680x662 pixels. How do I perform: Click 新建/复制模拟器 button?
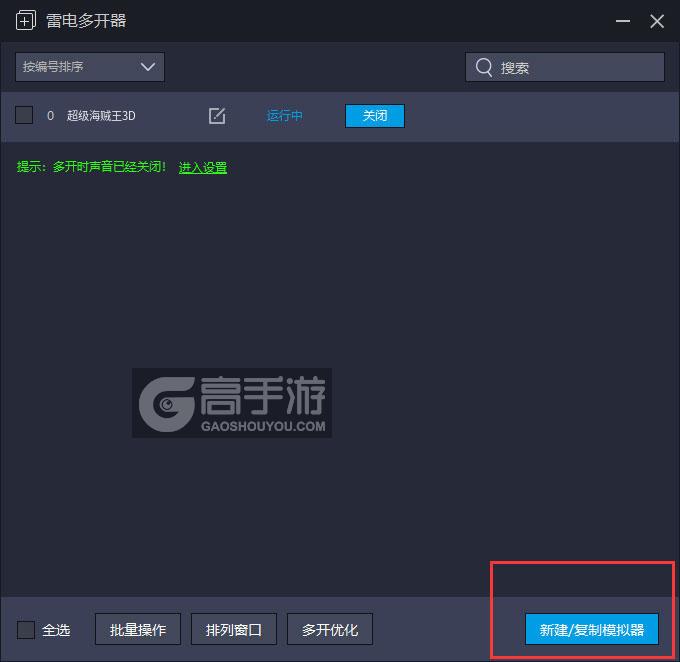coord(592,629)
